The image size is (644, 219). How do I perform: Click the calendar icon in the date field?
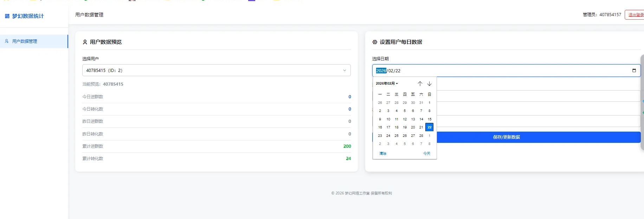634,71
